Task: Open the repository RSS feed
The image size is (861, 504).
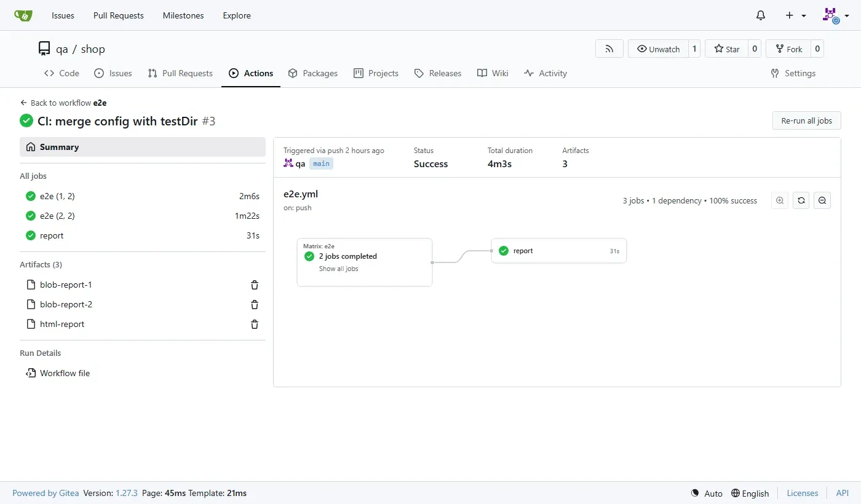Action: pyautogui.click(x=609, y=49)
